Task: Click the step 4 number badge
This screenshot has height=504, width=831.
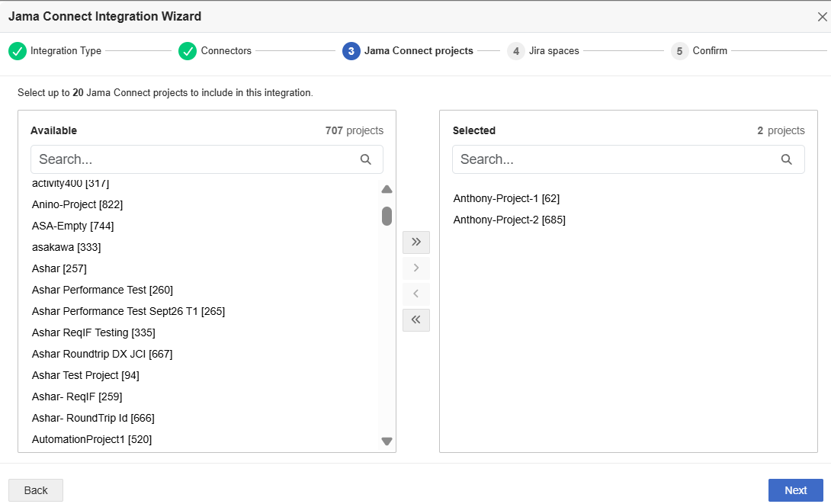Action: [x=516, y=51]
